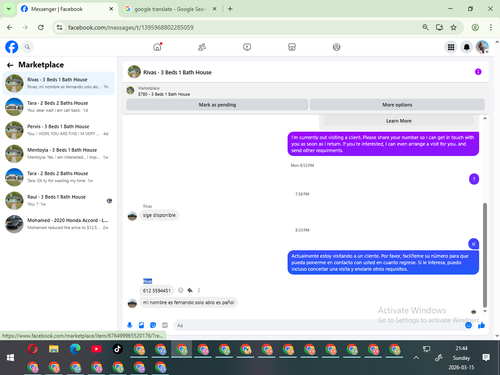This screenshot has height=375, width=500.
Task: Open the Chrome three-dot menu
Action: click(491, 27)
